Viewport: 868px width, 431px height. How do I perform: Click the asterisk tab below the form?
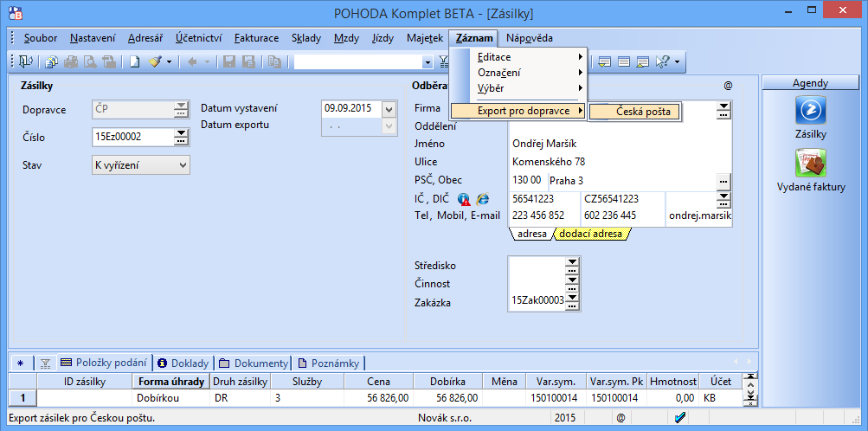coord(21,363)
